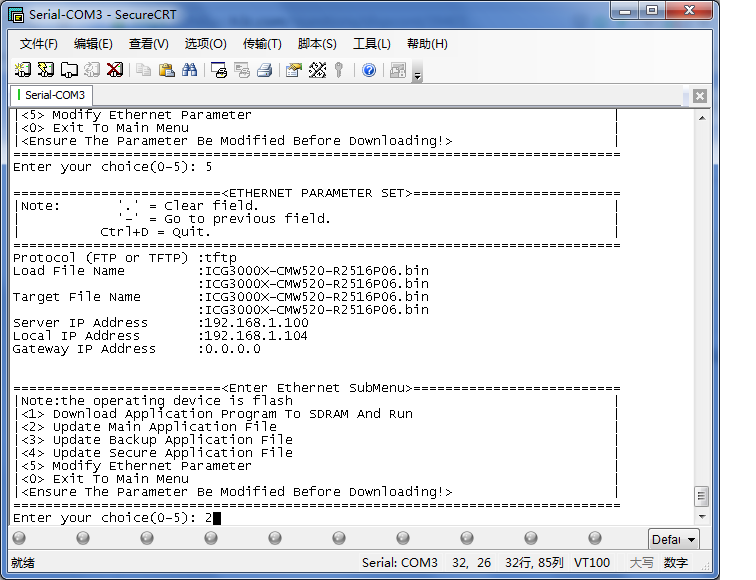Click the Paste clipboard icon

[166, 70]
